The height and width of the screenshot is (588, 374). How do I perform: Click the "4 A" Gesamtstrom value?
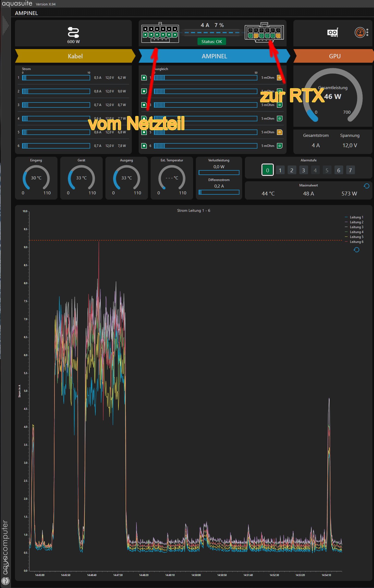(x=316, y=145)
